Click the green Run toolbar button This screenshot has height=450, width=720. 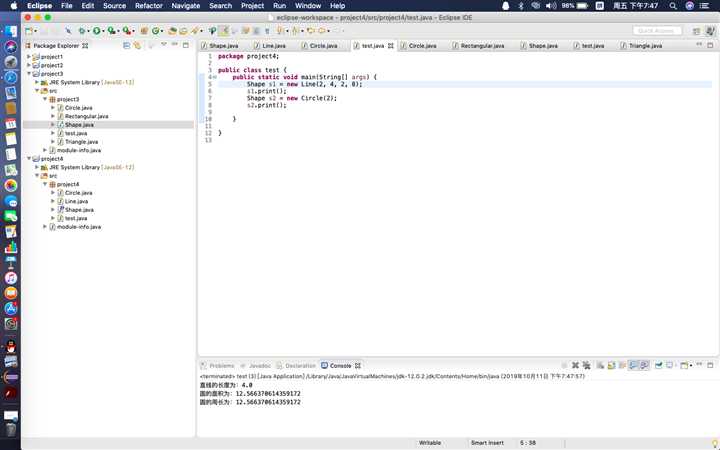click(x=97, y=31)
